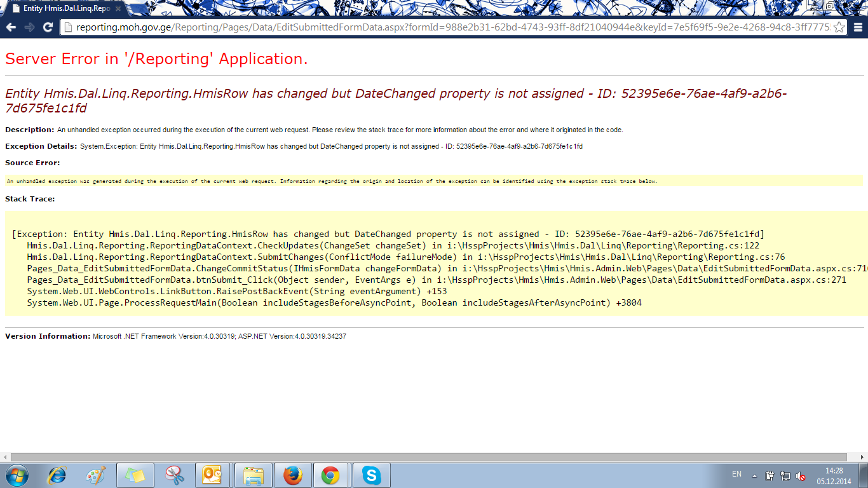Viewport: 868px width, 488px height.
Task: Switch to Firefox in the taskbar
Action: point(292,475)
